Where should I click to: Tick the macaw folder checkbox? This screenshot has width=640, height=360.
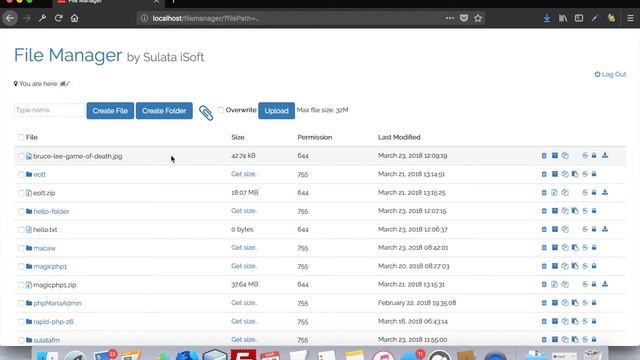coord(21,248)
